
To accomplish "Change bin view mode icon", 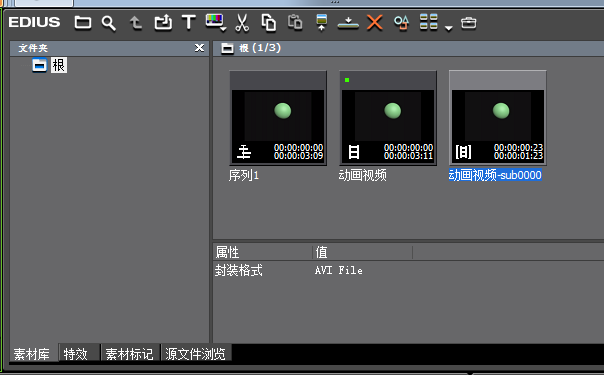I will tap(428, 22).
